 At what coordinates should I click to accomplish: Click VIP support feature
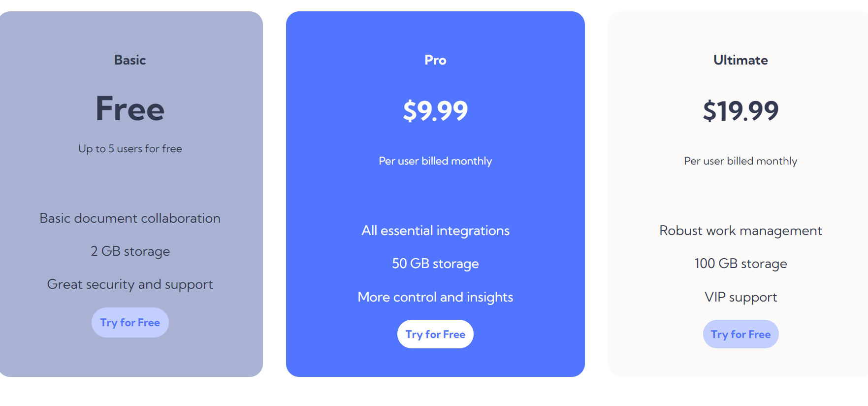tap(740, 297)
